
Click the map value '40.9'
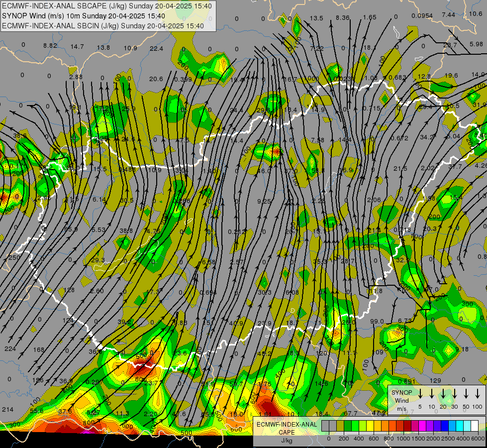236,323
